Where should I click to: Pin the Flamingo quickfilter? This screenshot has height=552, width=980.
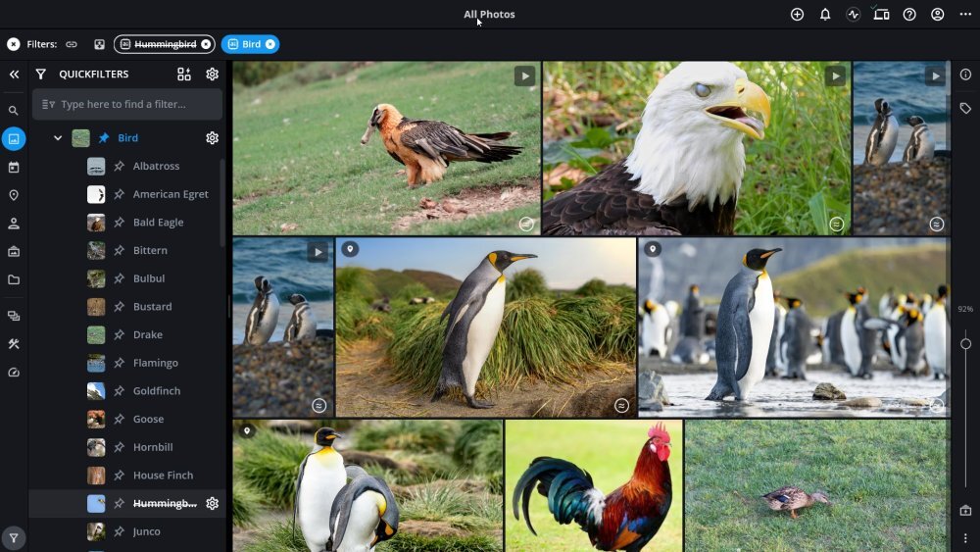point(119,363)
